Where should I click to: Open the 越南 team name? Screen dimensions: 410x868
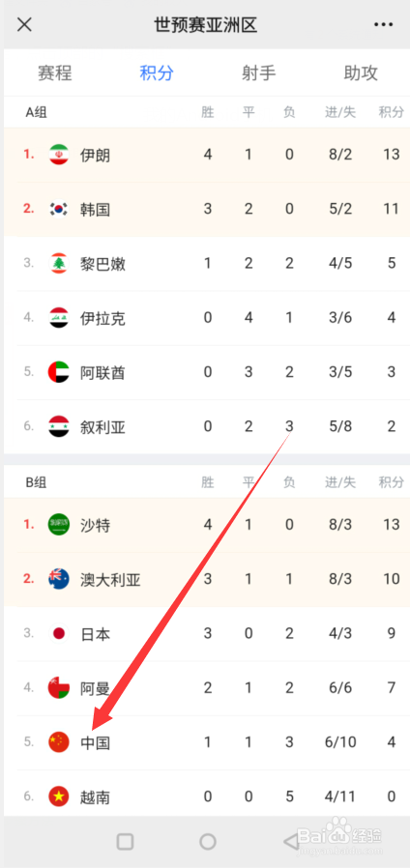coord(96,797)
